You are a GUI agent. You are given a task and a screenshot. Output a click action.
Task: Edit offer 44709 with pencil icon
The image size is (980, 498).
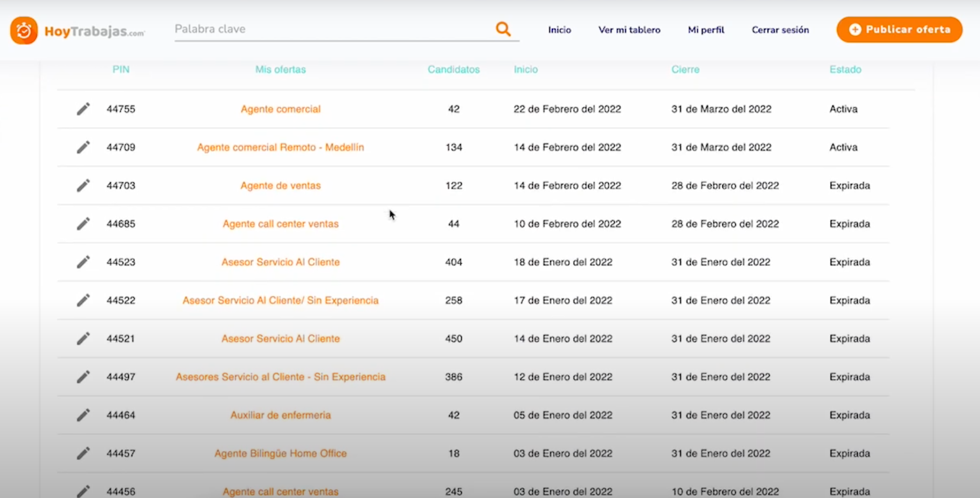click(83, 147)
